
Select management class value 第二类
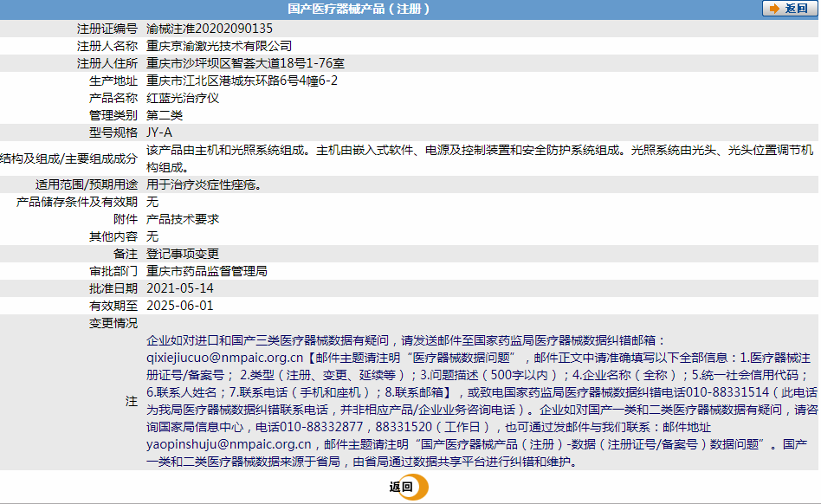pos(165,115)
